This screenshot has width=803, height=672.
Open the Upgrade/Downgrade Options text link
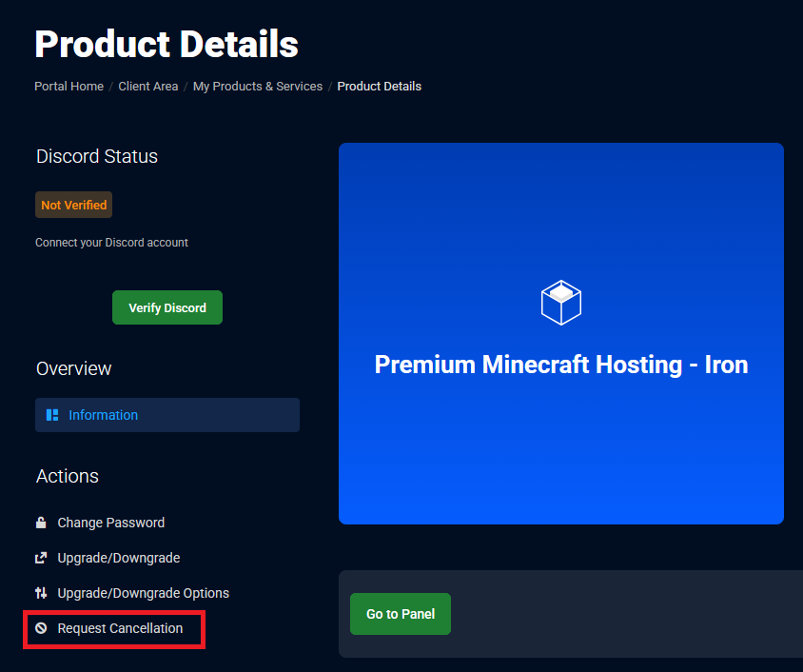click(x=144, y=593)
